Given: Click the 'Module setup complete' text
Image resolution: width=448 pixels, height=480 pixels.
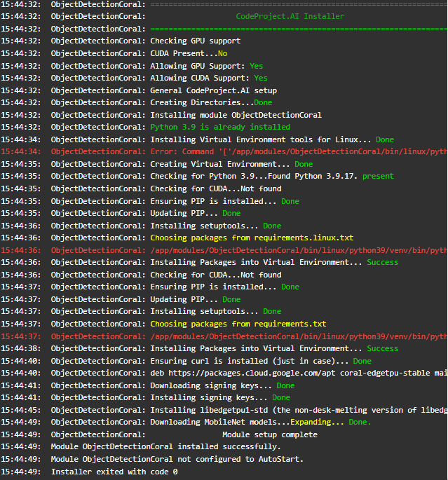Looking at the screenshot, I should tap(270, 434).
